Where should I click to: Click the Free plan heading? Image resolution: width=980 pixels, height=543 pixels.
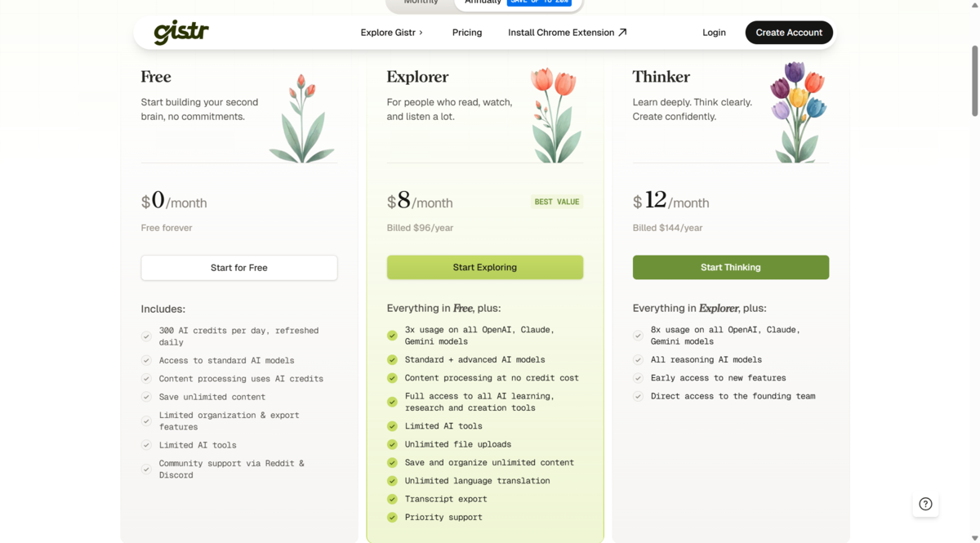coord(156,77)
